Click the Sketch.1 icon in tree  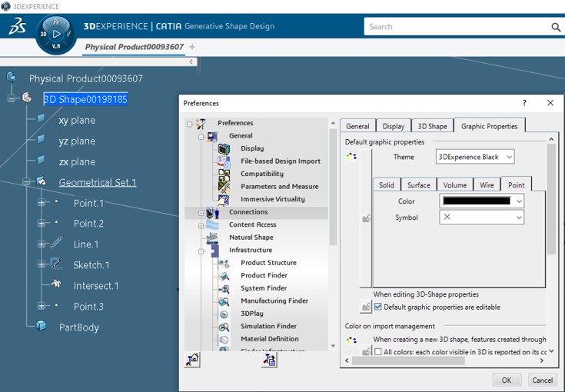56,264
